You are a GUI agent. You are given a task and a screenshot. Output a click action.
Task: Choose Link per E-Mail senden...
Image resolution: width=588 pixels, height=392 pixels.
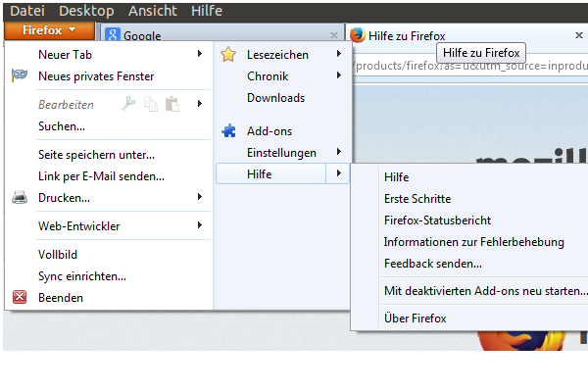101,176
